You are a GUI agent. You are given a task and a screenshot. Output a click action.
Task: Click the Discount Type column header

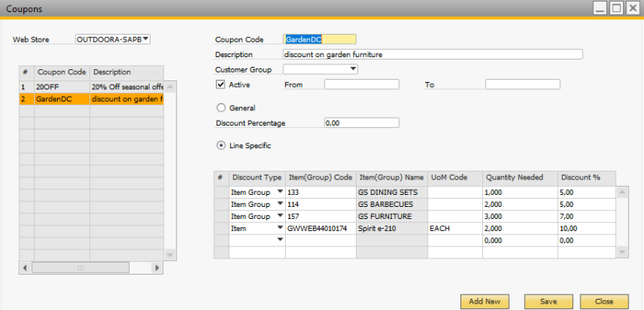[x=257, y=178]
